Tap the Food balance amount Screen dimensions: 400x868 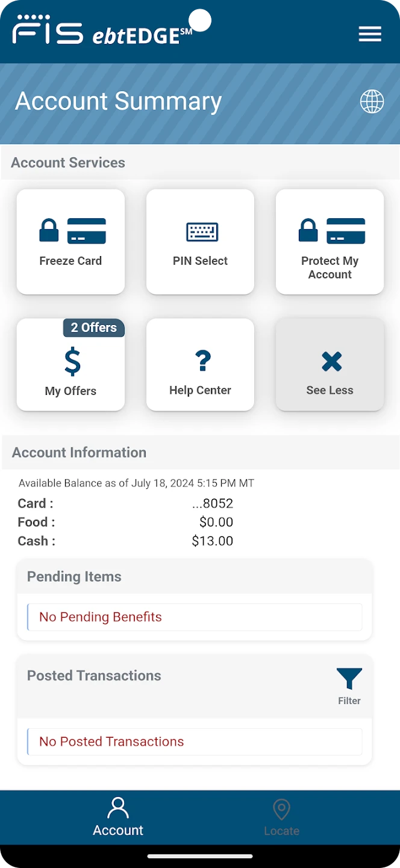coord(216,522)
